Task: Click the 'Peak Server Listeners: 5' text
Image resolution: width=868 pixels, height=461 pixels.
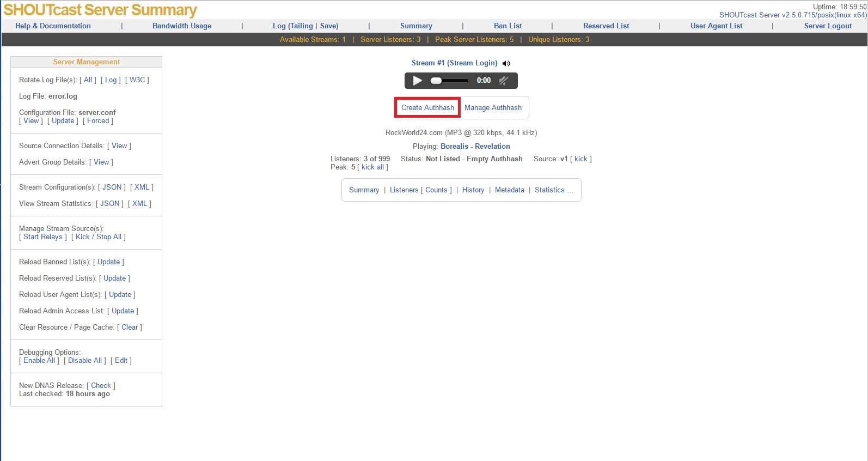Action: pyautogui.click(x=474, y=39)
